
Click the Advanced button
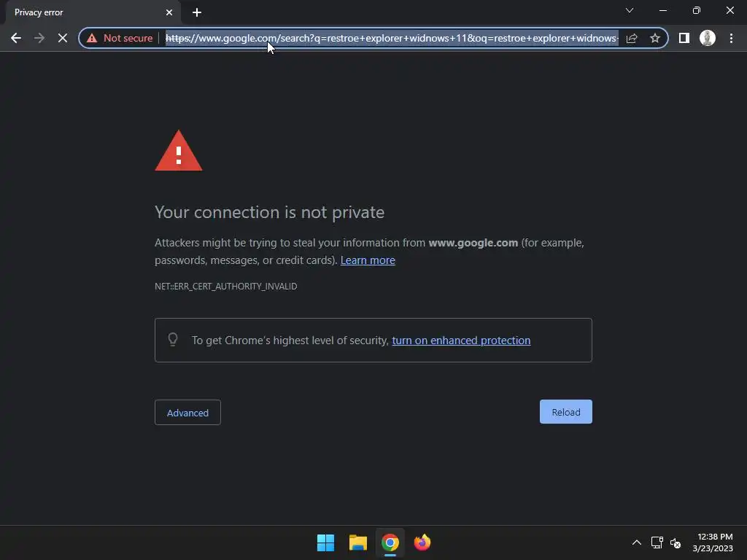187,413
